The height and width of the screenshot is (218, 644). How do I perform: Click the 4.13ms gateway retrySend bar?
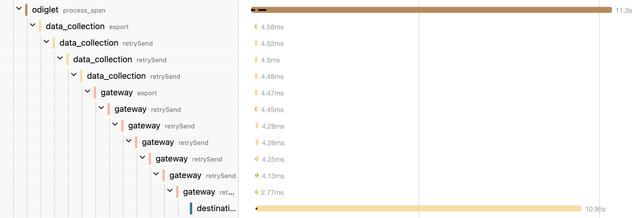click(257, 175)
